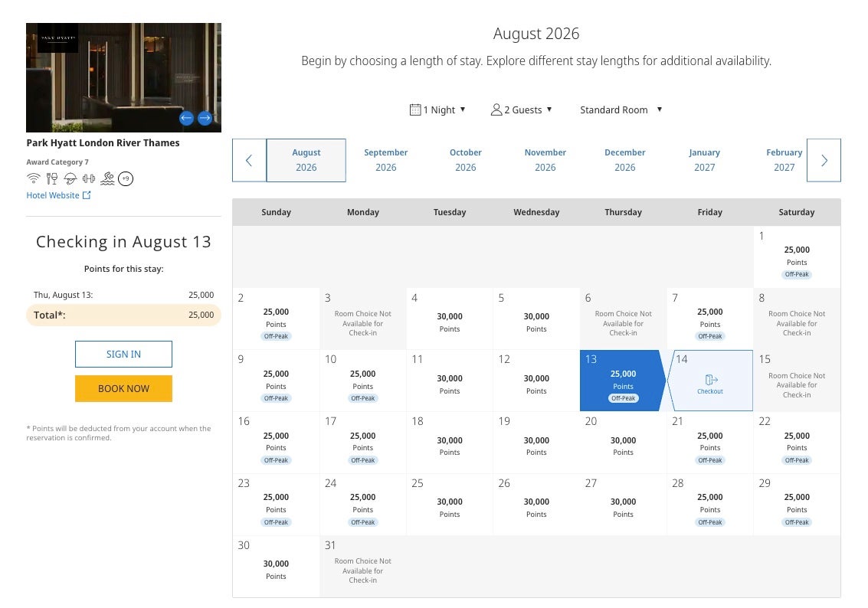Viewport: 868px width, 608px height.
Task: Click the previous photo arrow on hotel image
Action: coord(186,118)
